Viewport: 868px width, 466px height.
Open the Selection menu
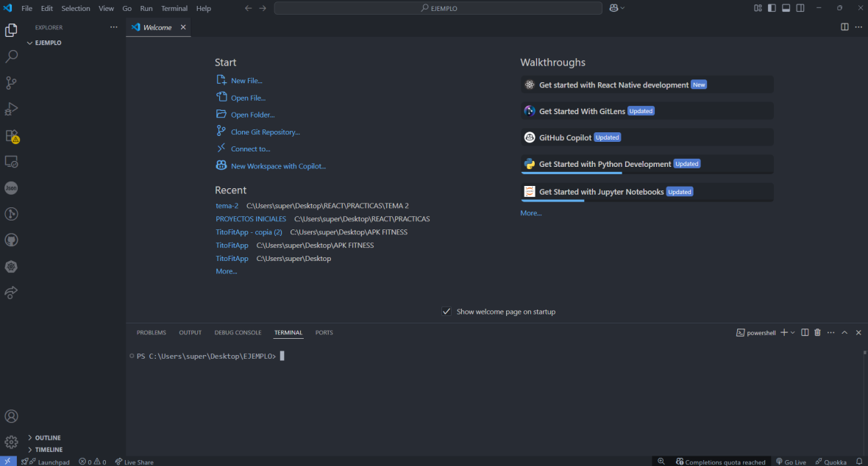(75, 8)
